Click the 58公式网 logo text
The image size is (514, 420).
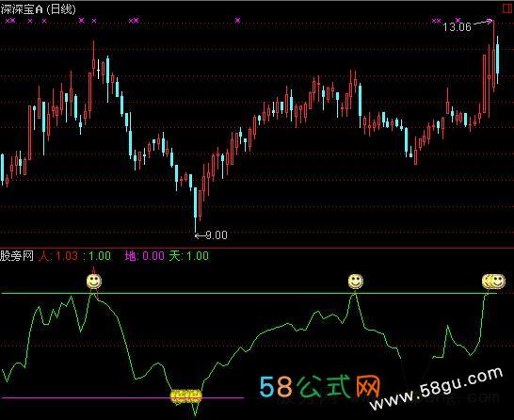(320, 386)
